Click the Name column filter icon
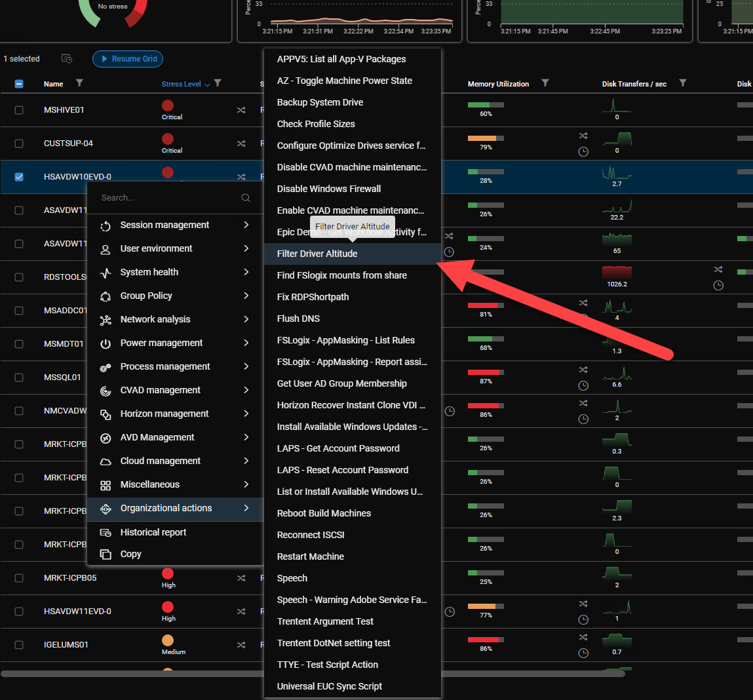Viewport: 753px width, 700px height. pos(80,83)
